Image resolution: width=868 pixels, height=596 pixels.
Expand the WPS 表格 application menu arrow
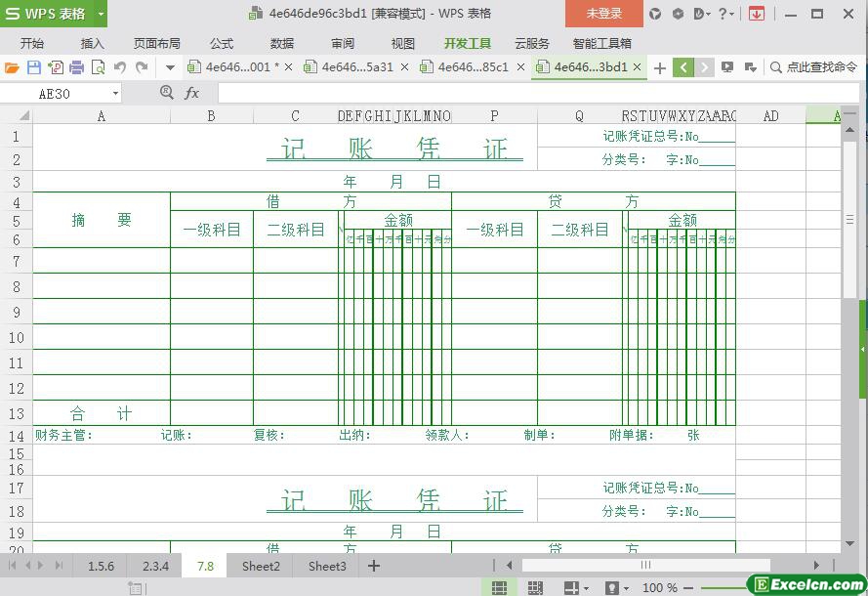pyautogui.click(x=101, y=14)
